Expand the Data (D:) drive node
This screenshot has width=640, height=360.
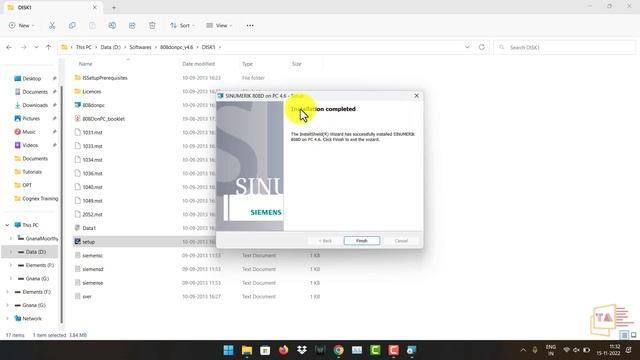11,252
